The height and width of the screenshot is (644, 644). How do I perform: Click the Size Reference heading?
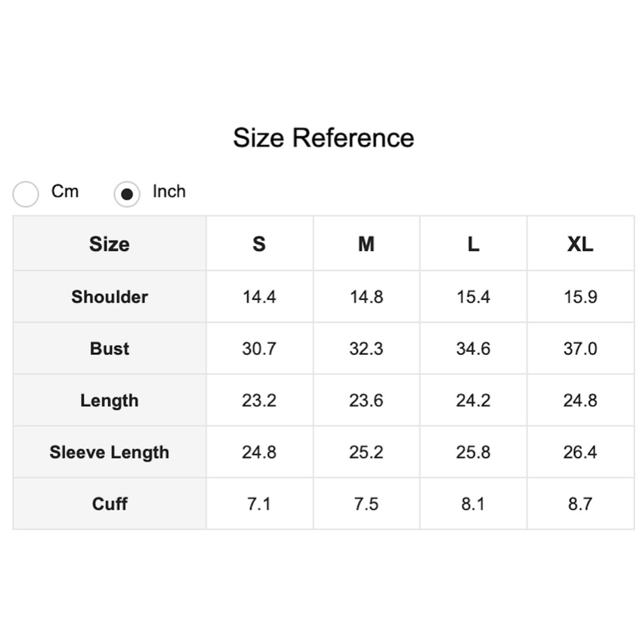pos(324,138)
